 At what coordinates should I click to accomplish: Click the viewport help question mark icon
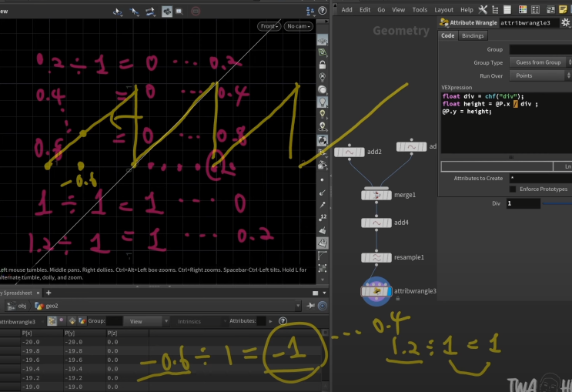click(x=323, y=11)
